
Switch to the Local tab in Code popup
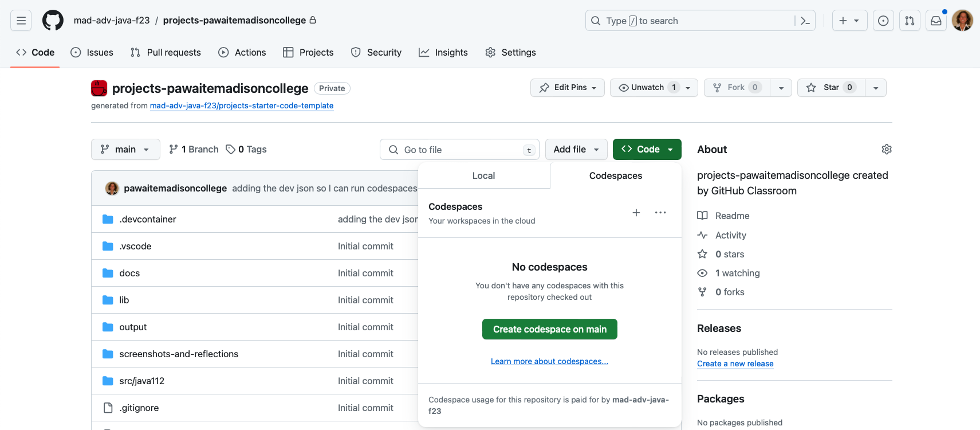483,175
